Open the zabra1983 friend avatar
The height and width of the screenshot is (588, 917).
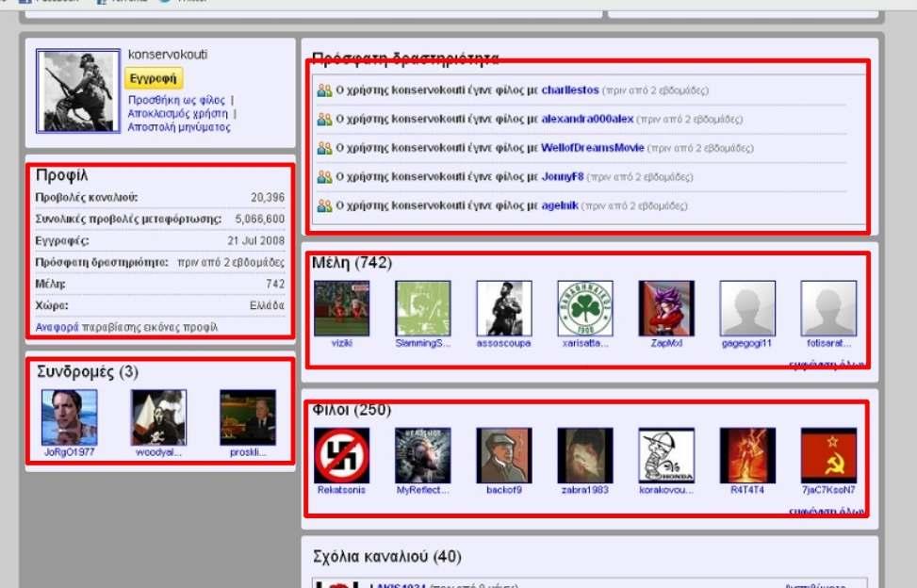click(x=585, y=455)
